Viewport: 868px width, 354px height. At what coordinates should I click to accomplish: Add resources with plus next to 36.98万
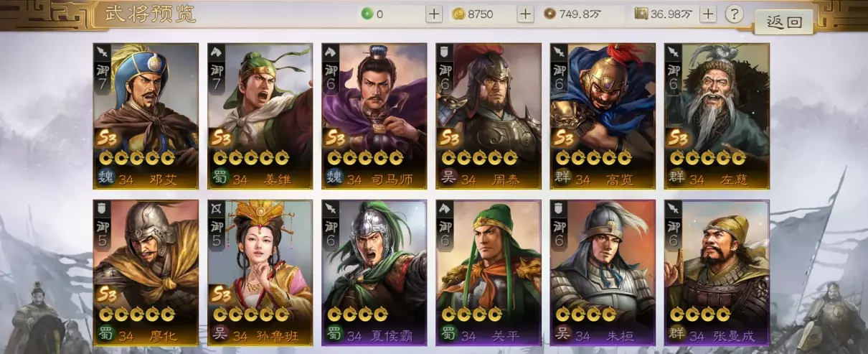(708, 14)
